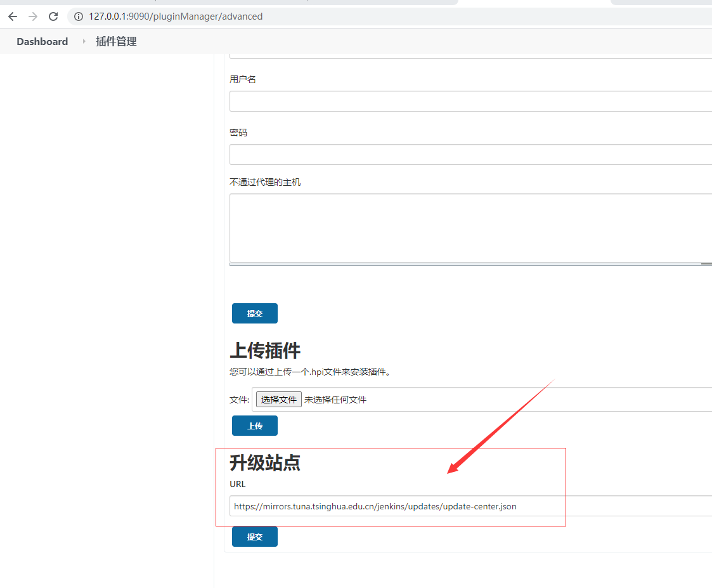The image size is (712, 588).
Task: Focus the 密码 password field
Action: coord(469,154)
